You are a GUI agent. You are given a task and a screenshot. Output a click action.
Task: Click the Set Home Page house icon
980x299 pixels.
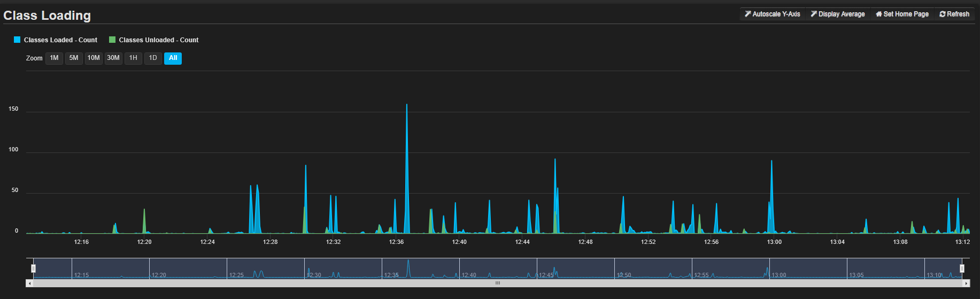(878, 14)
